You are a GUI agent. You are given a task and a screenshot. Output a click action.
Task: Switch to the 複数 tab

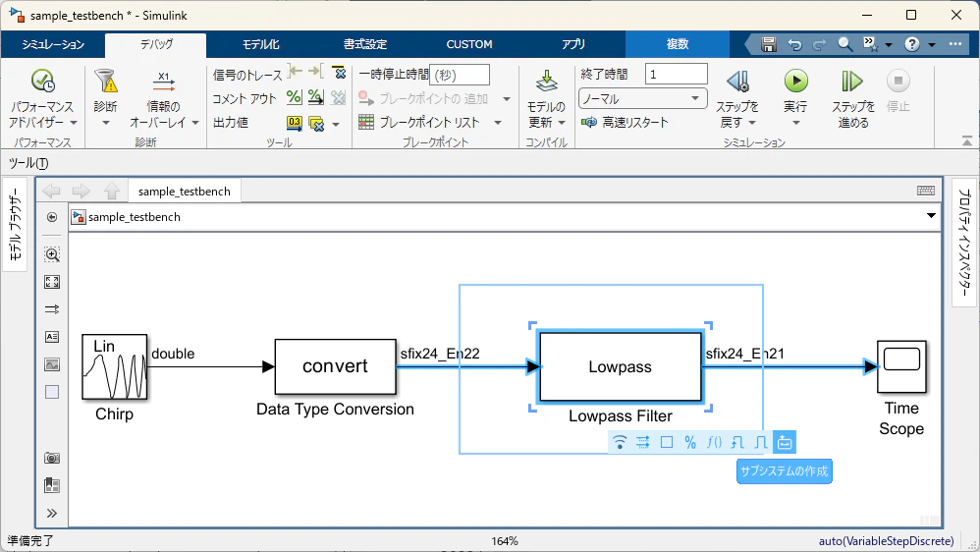pos(678,44)
